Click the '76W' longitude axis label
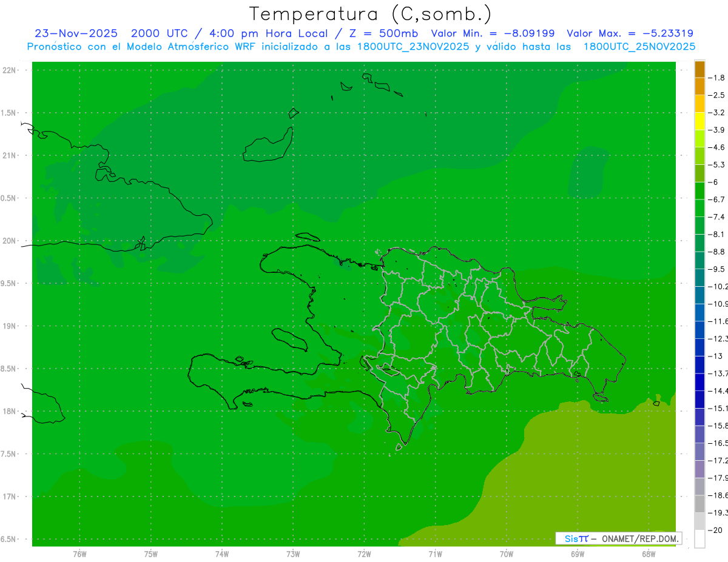 (x=79, y=554)
